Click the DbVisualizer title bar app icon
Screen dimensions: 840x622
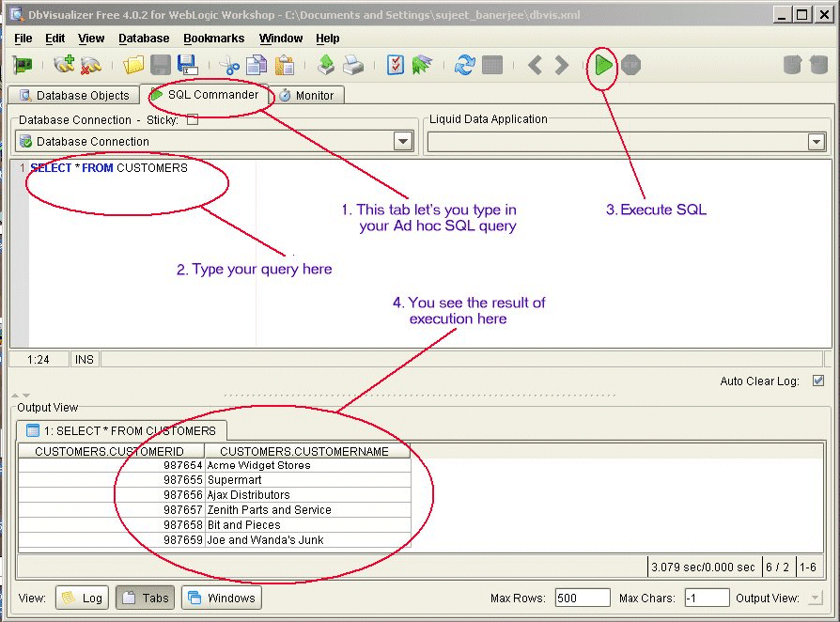coord(16,14)
